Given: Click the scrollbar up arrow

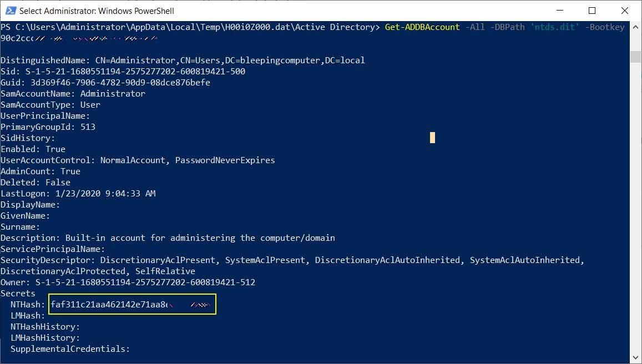Looking at the screenshot, I should point(635,27).
